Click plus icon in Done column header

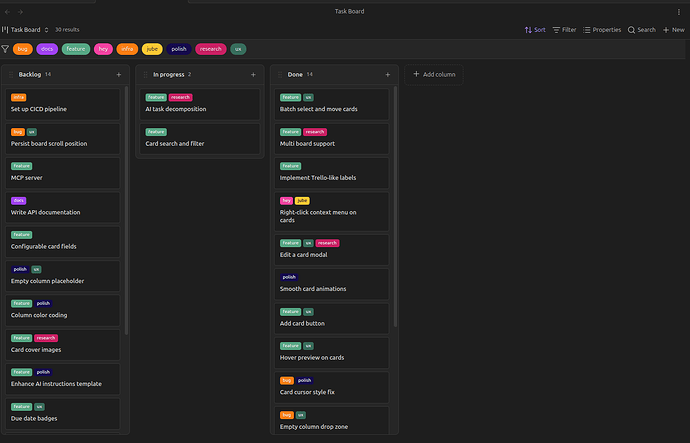[x=388, y=74]
